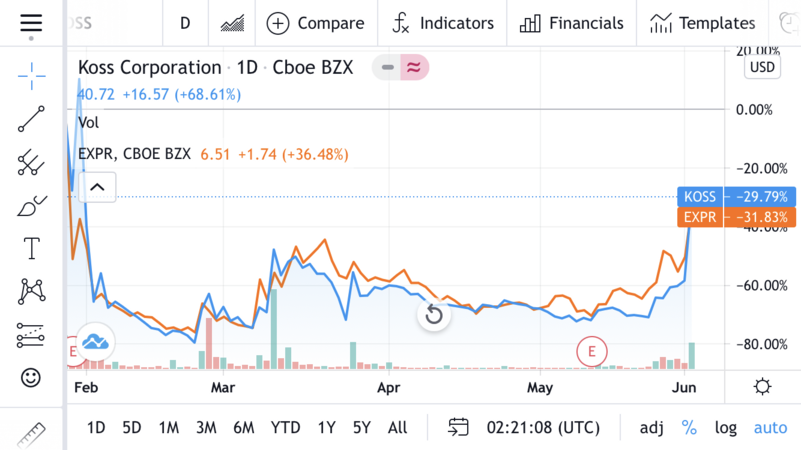This screenshot has height=450, width=801.
Task: Collapse the legend with chevron arrow
Action: (x=97, y=187)
